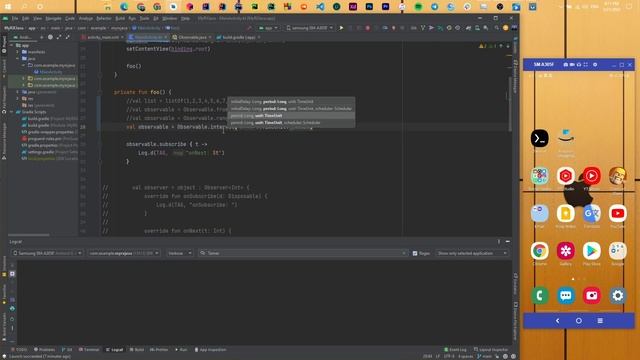Open the Verbose log level dropdown
The width and height of the screenshot is (640, 360).
pyautogui.click(x=179, y=253)
